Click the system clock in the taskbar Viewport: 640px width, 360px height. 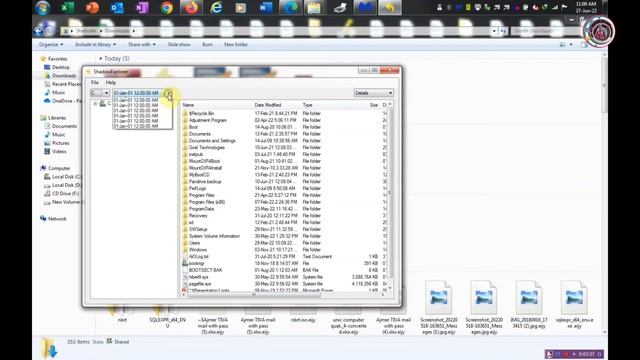coord(586,7)
